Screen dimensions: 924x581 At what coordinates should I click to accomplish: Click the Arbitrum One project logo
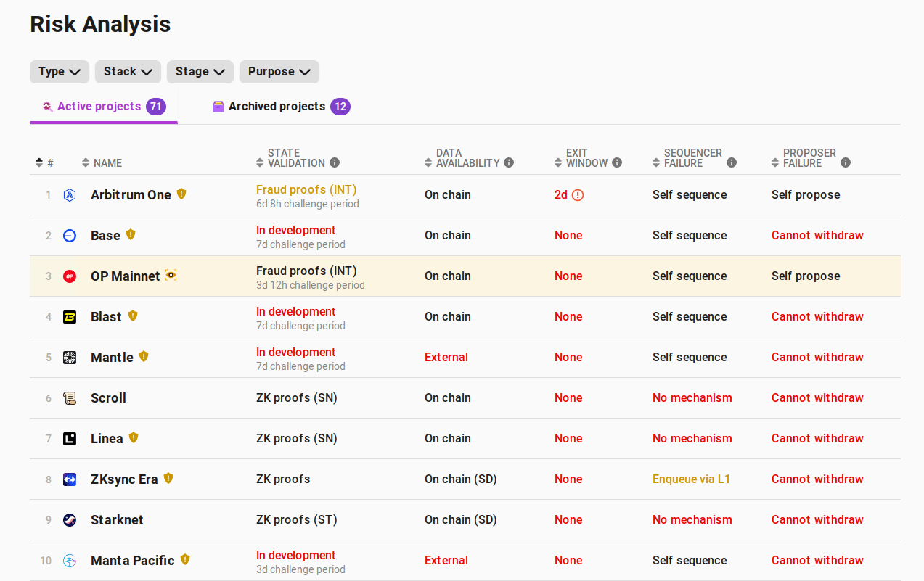tap(70, 195)
